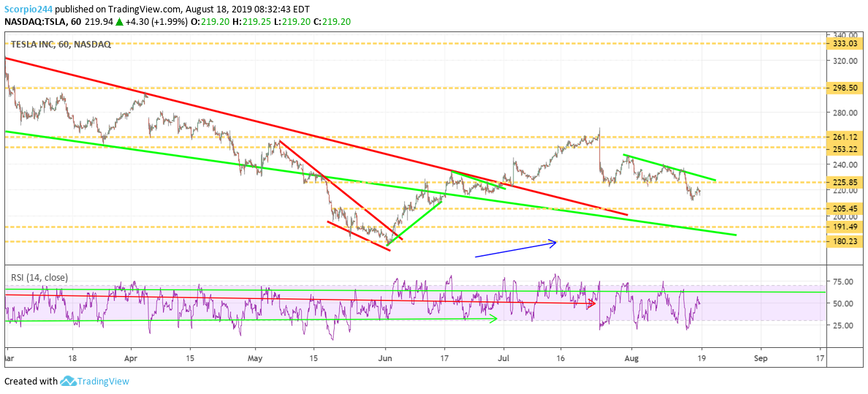Click the Aug date label on time axis
This screenshot has width=868, height=394.
click(631, 358)
